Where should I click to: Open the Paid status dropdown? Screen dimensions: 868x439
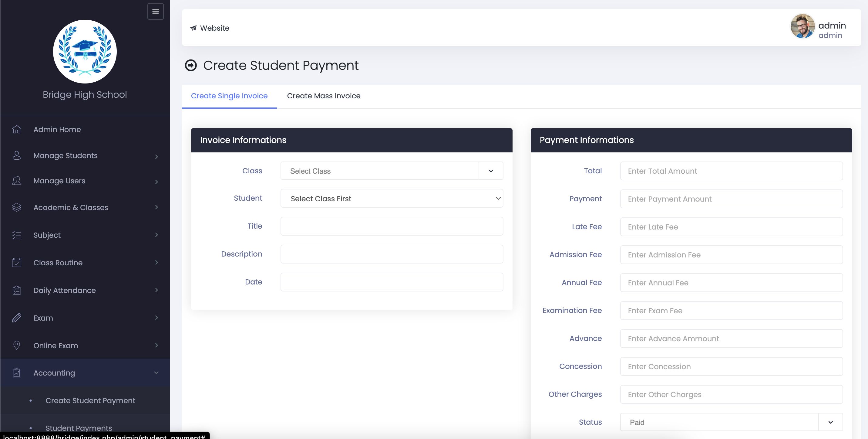tap(731, 422)
